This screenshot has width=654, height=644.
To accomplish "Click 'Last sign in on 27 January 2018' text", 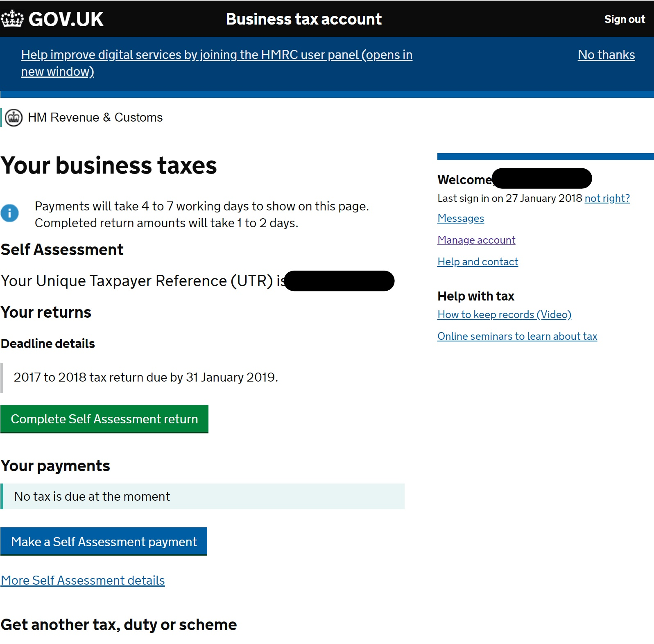I will click(x=510, y=198).
